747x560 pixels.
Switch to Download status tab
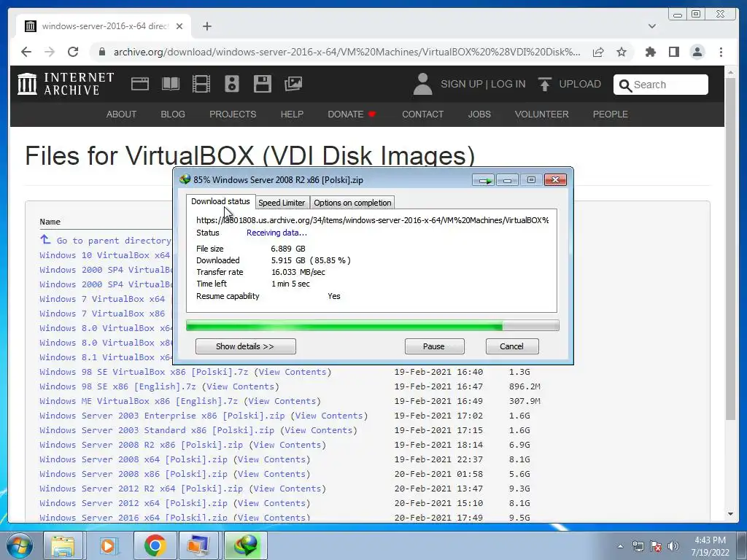[x=220, y=201]
